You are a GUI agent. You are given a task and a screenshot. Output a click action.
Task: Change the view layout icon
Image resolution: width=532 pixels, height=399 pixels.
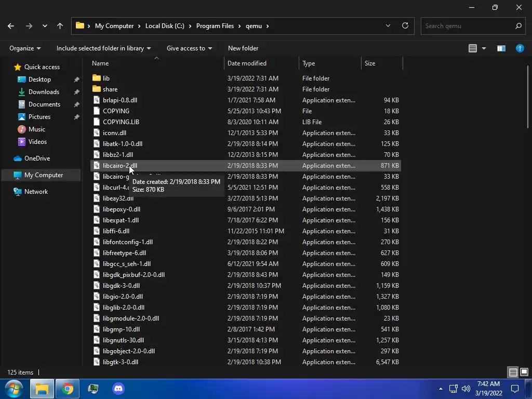[473, 48]
